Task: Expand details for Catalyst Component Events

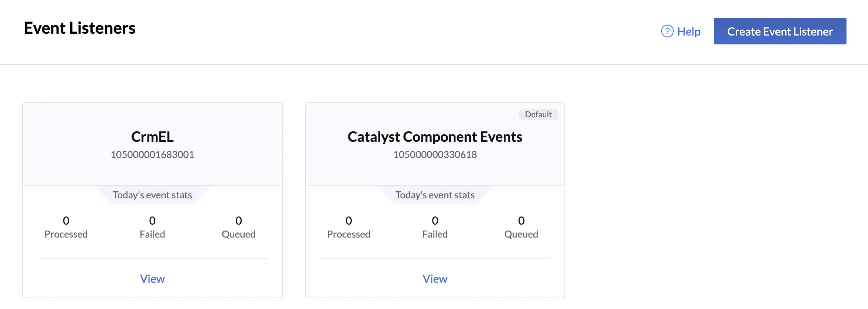Action: click(x=435, y=279)
